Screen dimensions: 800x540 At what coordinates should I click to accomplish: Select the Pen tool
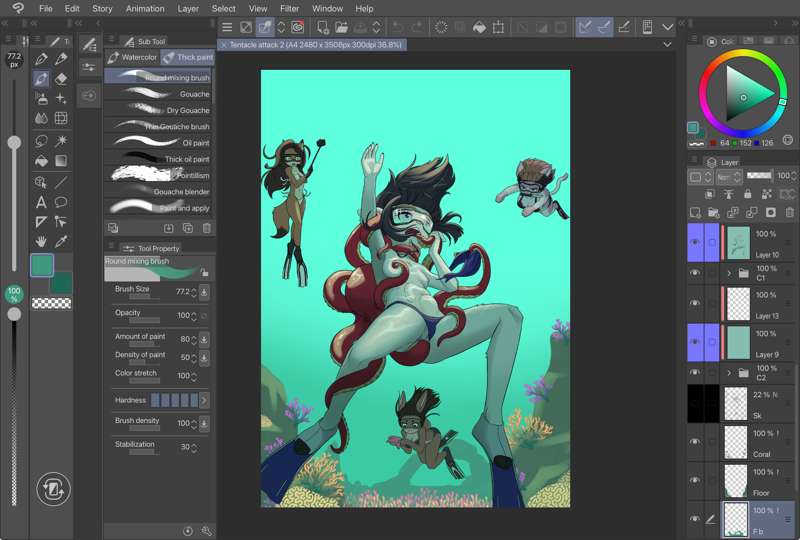(x=41, y=59)
